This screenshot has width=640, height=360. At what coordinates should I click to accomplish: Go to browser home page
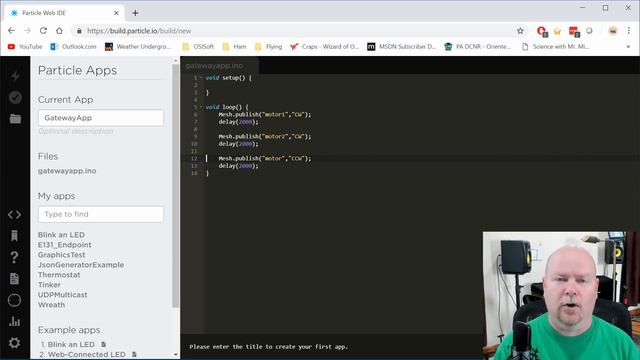point(59,31)
